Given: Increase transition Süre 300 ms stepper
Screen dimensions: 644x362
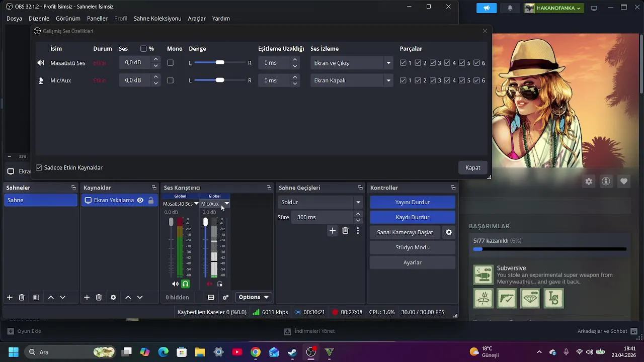Looking at the screenshot, I should 358,214.
